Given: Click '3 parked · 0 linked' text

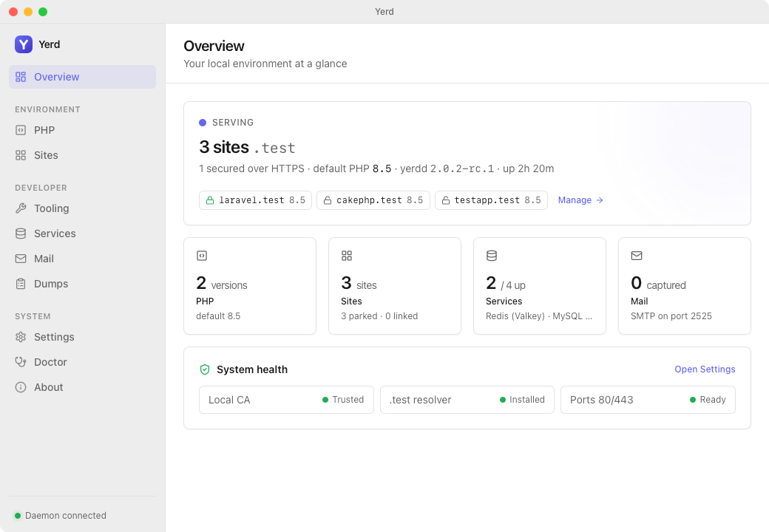Looking at the screenshot, I should click(x=379, y=316).
